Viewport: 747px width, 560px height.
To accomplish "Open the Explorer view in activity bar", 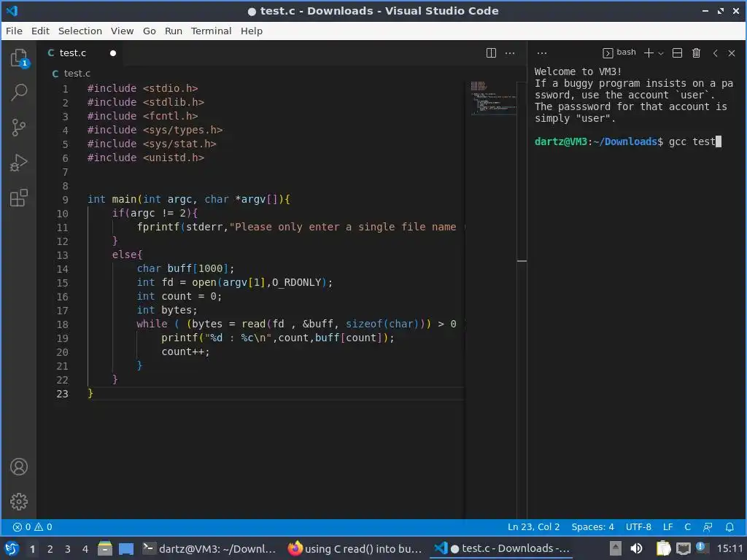I will (x=19, y=58).
